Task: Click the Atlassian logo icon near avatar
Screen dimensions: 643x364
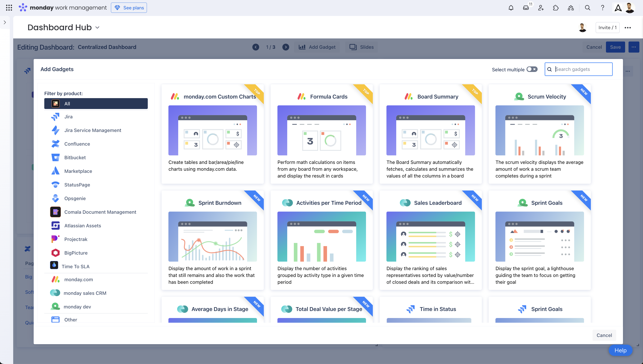Action: pyautogui.click(x=618, y=8)
